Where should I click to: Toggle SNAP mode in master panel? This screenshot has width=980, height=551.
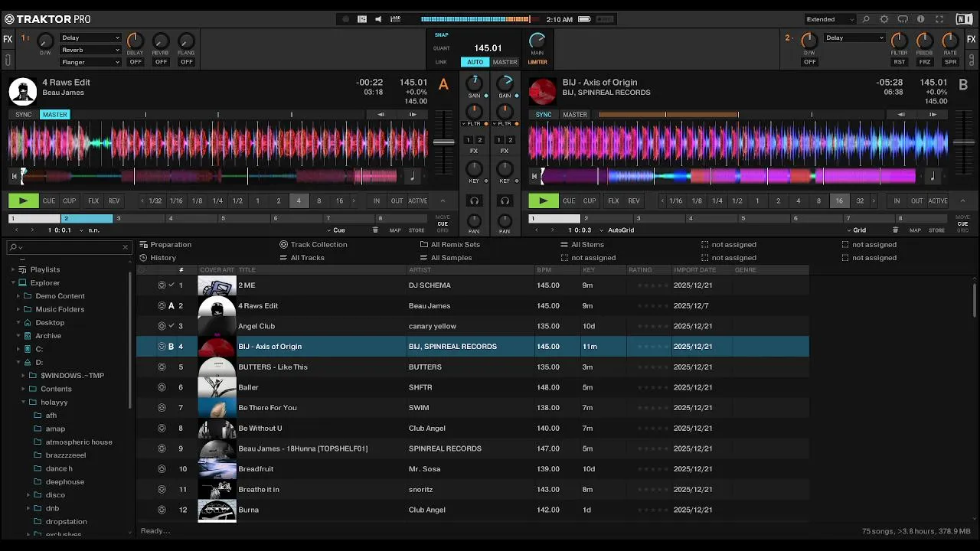(x=442, y=35)
